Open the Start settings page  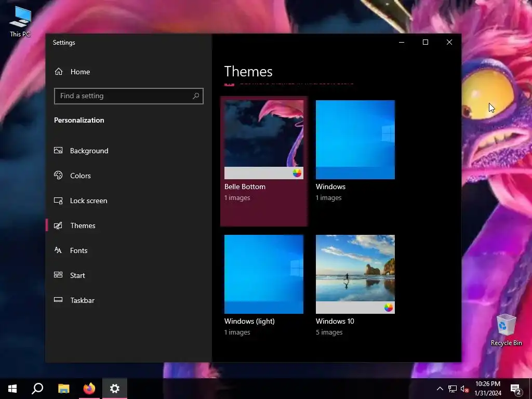[x=129, y=275]
